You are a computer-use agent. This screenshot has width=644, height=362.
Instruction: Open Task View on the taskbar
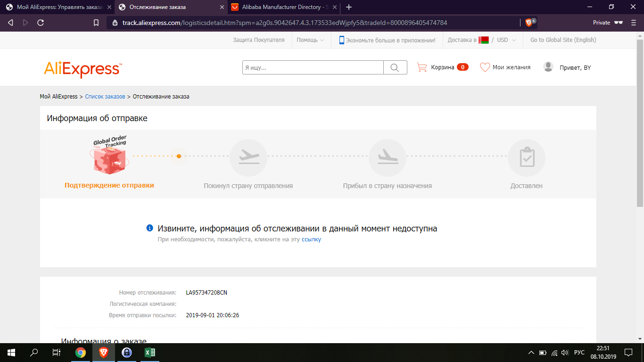(57, 352)
